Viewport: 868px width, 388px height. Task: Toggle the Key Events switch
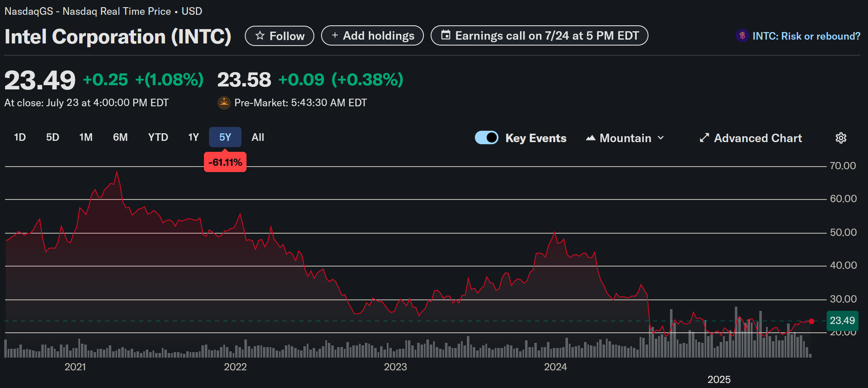487,137
